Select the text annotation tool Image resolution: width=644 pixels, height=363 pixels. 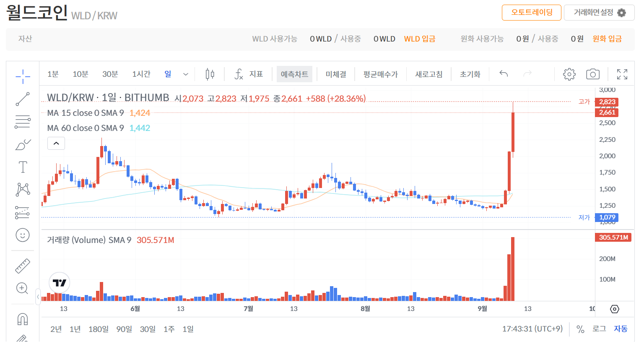23,167
